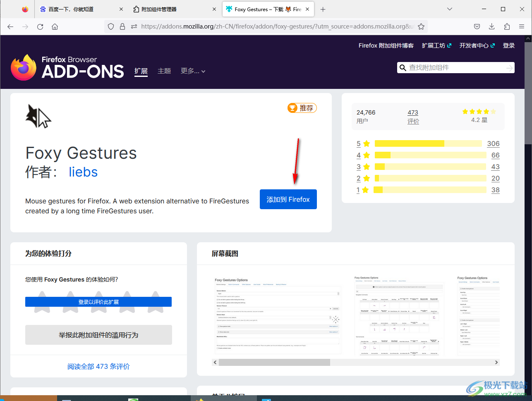This screenshot has height=401, width=532.
Task: Go back to the previous page
Action: [x=10, y=26]
